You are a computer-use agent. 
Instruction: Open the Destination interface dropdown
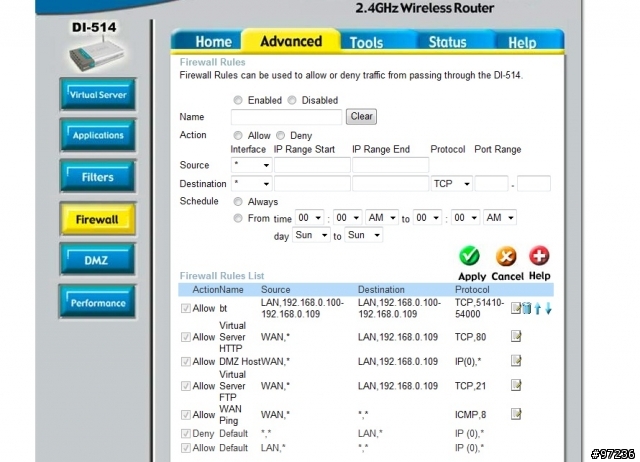251,184
